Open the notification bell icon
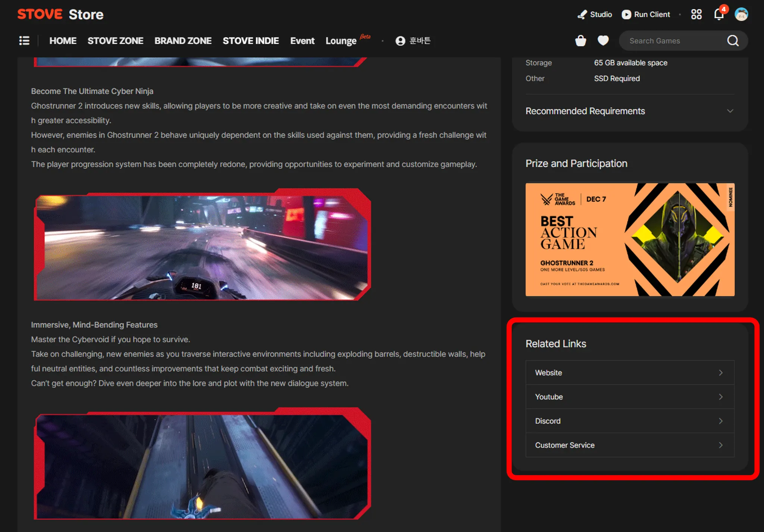 point(718,15)
